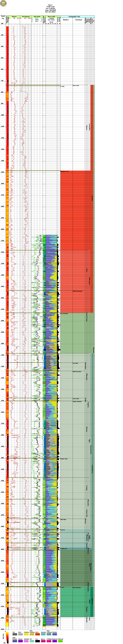The height and width of the screenshot is (644, 123).
Task: Click the 'Stotler Limestone' formation label
Action: pos(77,372)
